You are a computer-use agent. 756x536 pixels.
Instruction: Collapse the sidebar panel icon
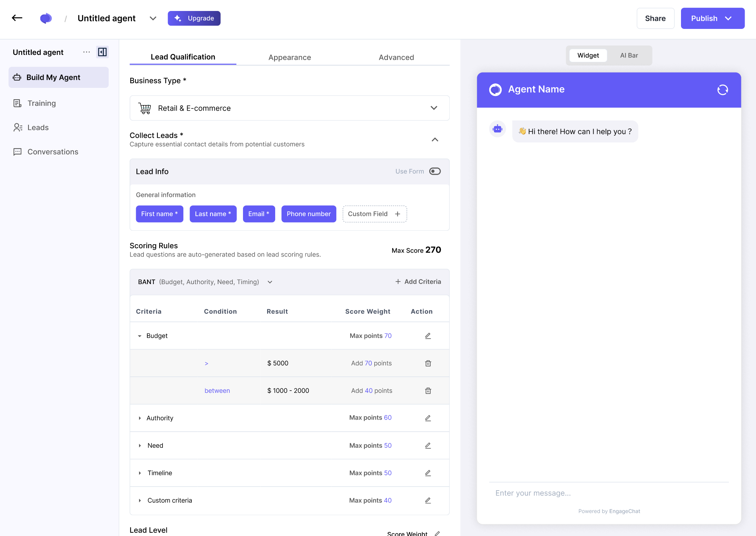click(102, 52)
